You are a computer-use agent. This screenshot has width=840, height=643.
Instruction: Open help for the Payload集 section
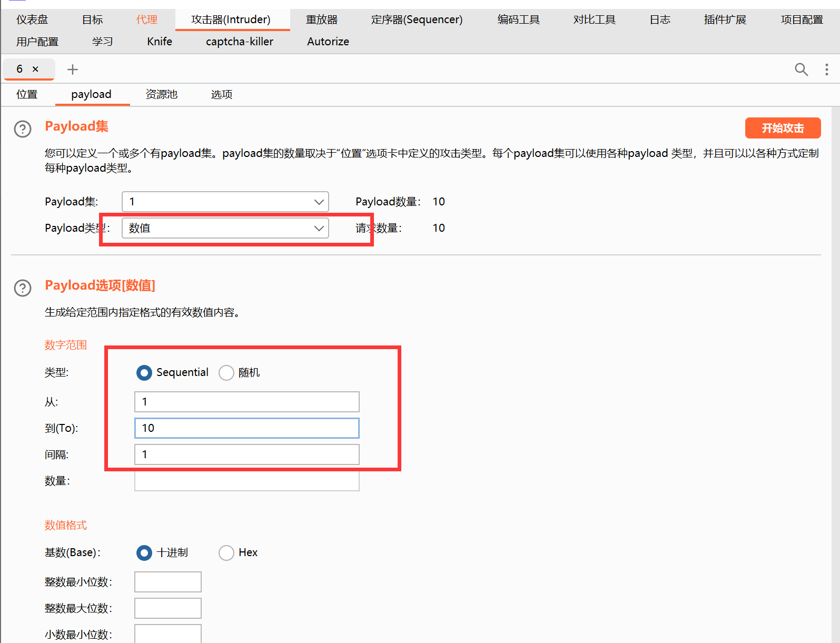pyautogui.click(x=23, y=129)
